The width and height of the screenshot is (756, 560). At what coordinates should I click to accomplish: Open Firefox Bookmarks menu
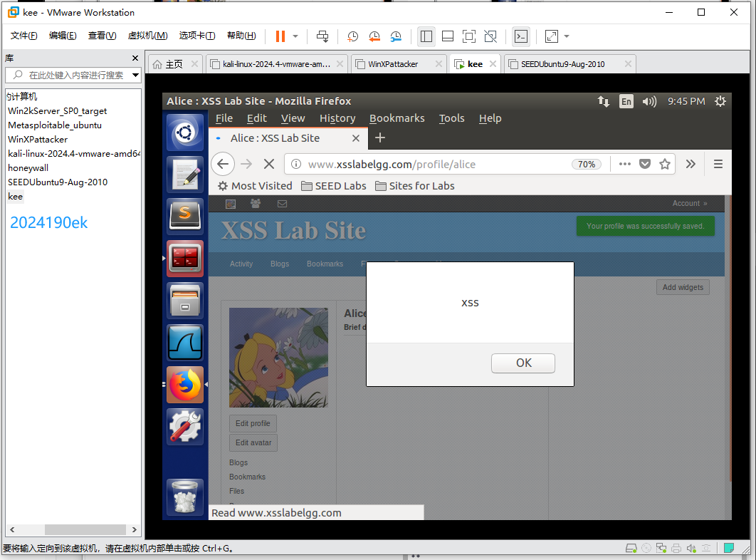coord(397,118)
